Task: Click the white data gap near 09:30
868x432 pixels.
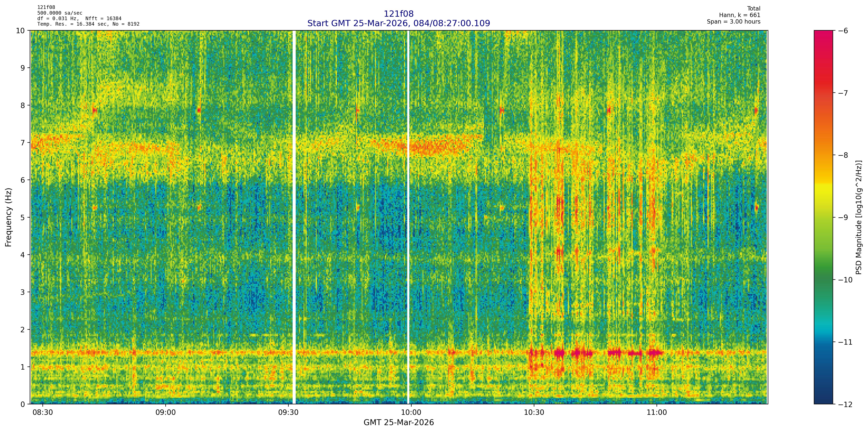Action: [x=294, y=217]
